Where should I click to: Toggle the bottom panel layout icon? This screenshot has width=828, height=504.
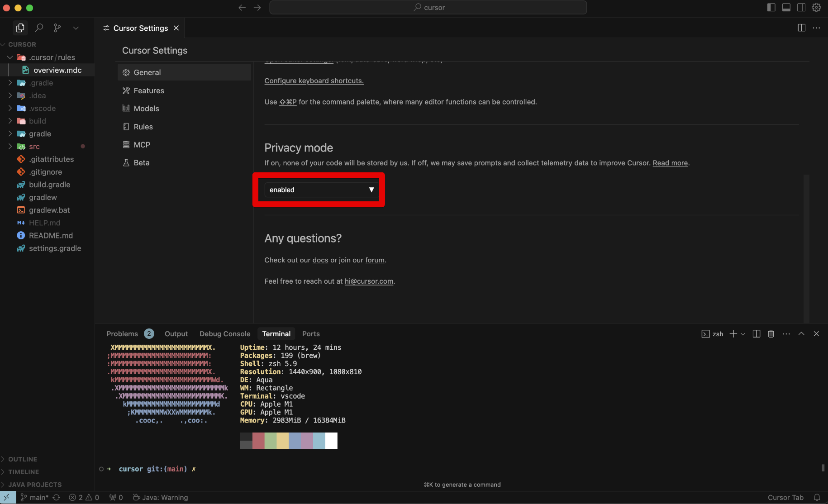click(x=786, y=7)
